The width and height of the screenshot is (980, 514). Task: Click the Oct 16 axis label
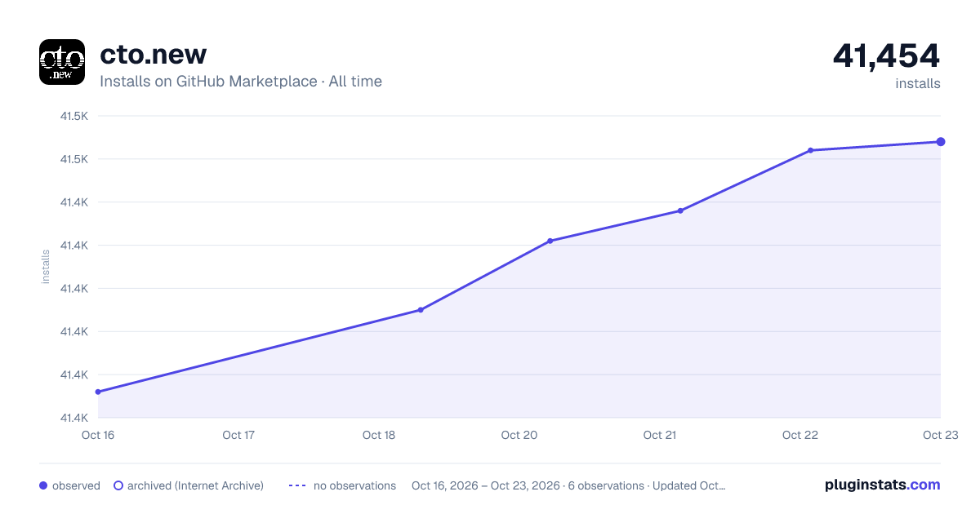(98, 435)
